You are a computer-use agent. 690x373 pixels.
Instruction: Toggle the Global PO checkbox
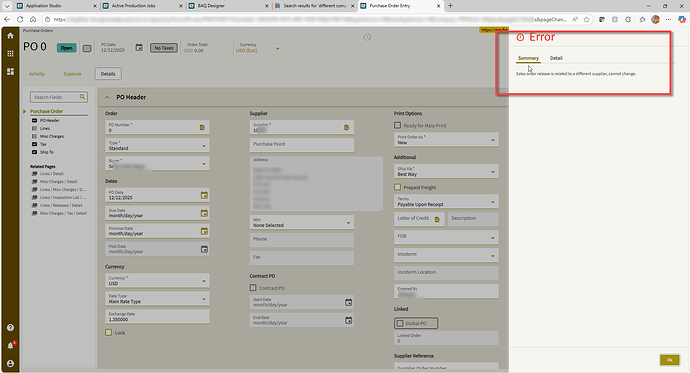(400, 323)
